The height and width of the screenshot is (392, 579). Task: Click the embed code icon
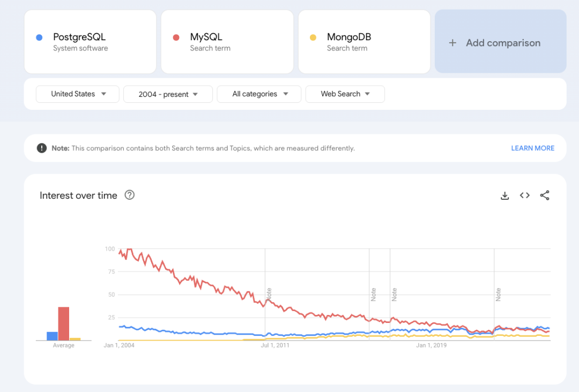(x=525, y=195)
